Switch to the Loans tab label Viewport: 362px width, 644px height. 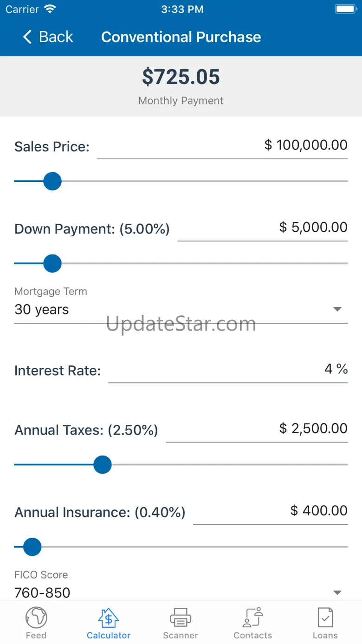point(325,635)
